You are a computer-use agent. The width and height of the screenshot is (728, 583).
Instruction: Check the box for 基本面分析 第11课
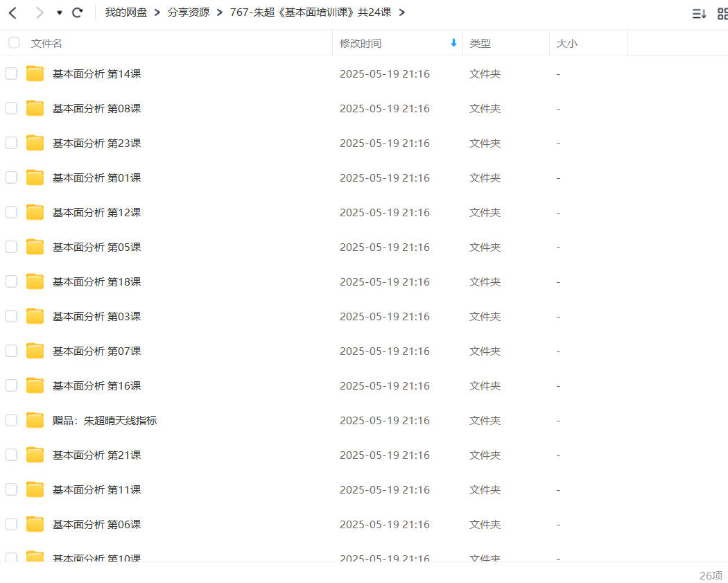tap(11, 489)
